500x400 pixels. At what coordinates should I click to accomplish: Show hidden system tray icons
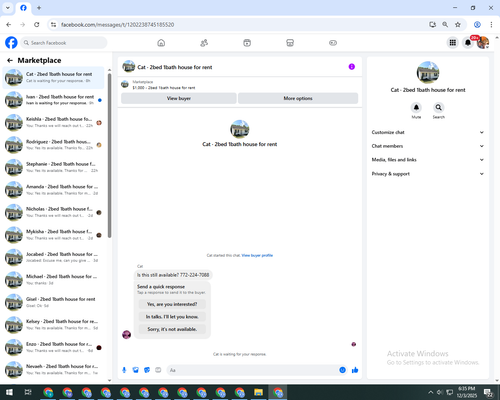(431, 392)
